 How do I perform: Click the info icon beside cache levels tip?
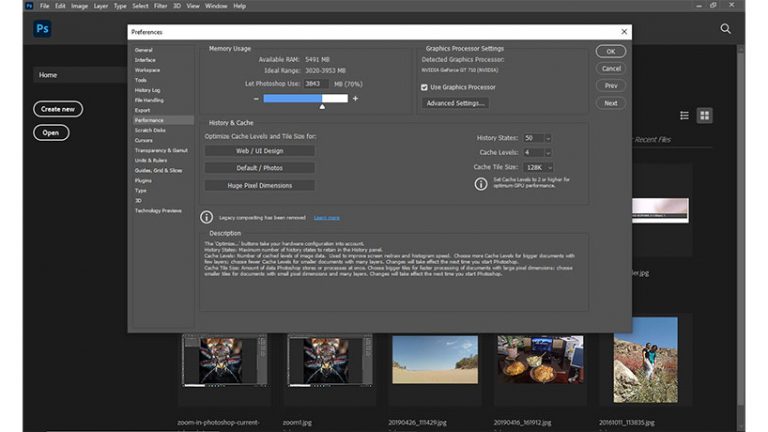pos(481,184)
